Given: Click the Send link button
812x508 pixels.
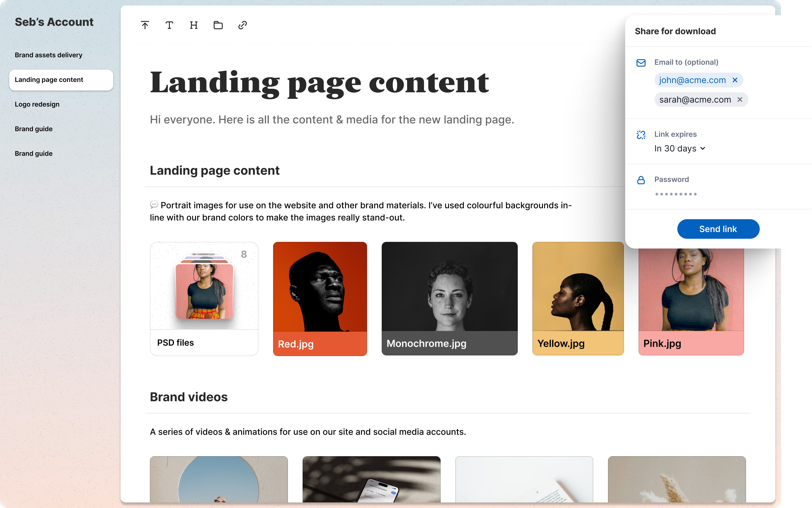Looking at the screenshot, I should coord(718,229).
